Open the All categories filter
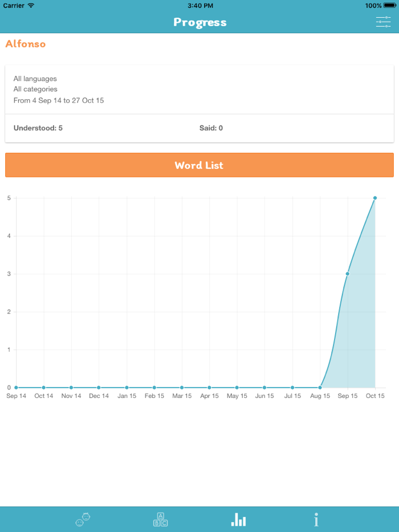 35,89
